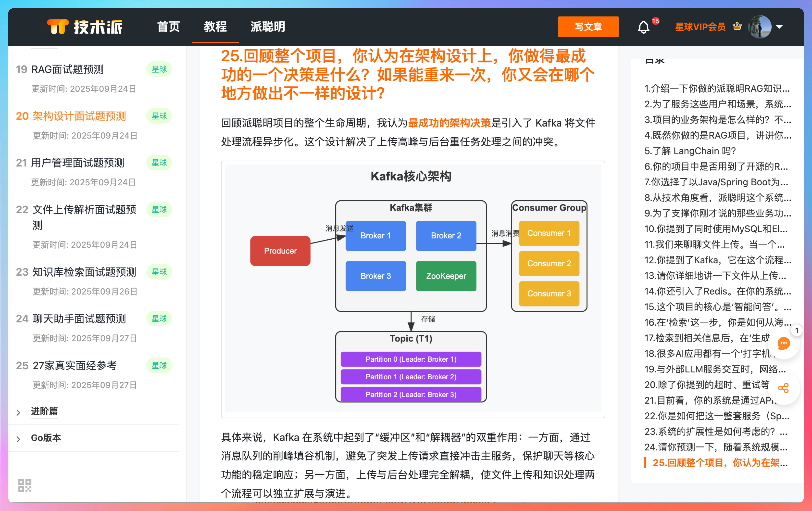Viewport: 812px width, 511px height.
Task: Click the crown icon beside 星球VIP会员
Action: pyautogui.click(x=737, y=26)
